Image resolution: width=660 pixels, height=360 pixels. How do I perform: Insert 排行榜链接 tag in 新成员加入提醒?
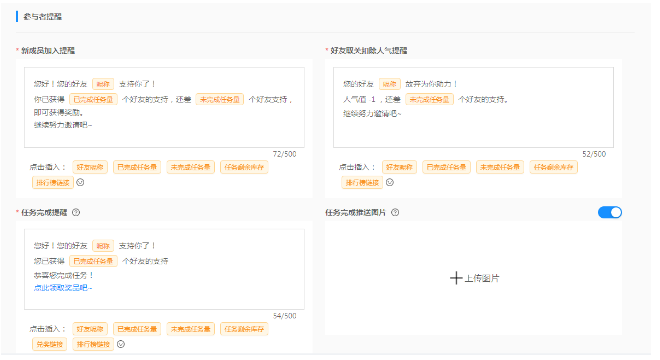(53, 182)
